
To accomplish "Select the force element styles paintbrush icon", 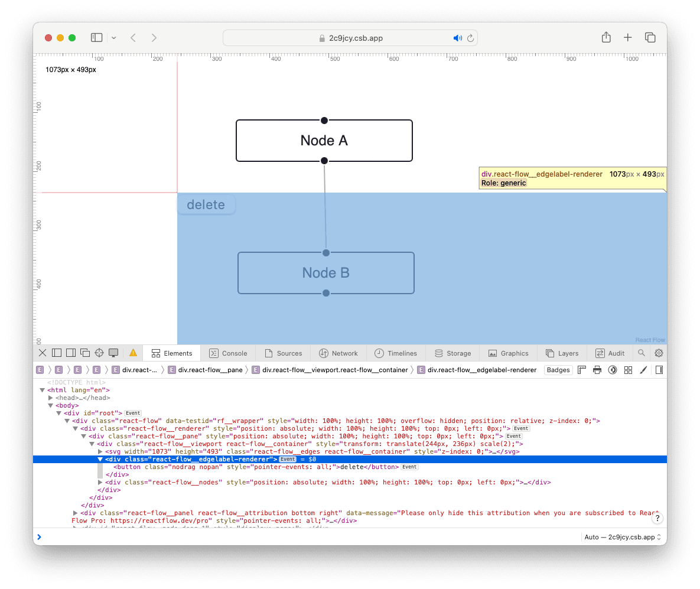I will coord(643,370).
